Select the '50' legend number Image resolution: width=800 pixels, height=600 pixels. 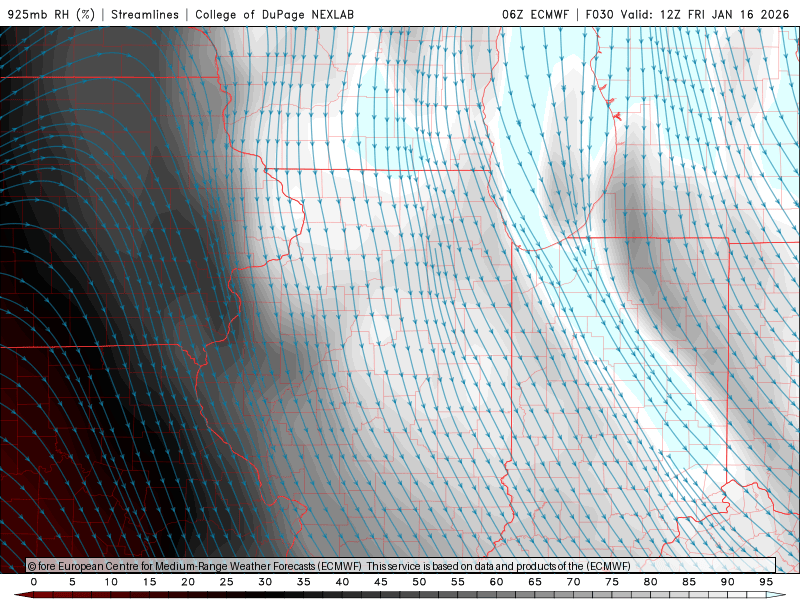click(x=419, y=582)
